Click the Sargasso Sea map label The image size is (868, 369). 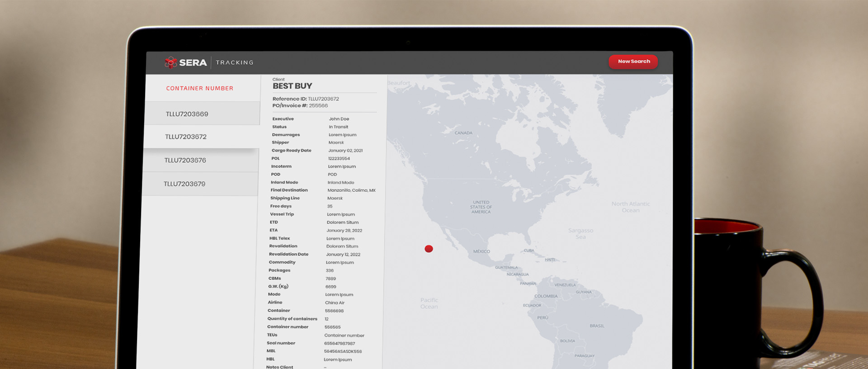[x=580, y=234]
